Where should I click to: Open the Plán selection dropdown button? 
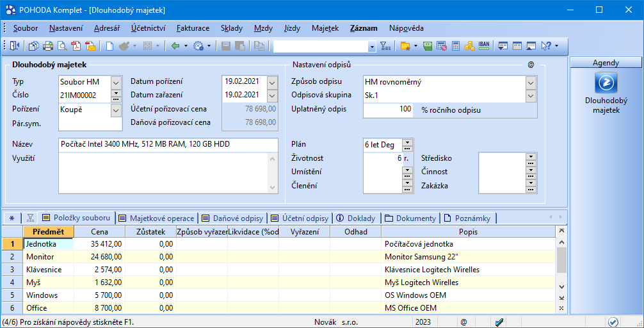pyautogui.click(x=407, y=145)
